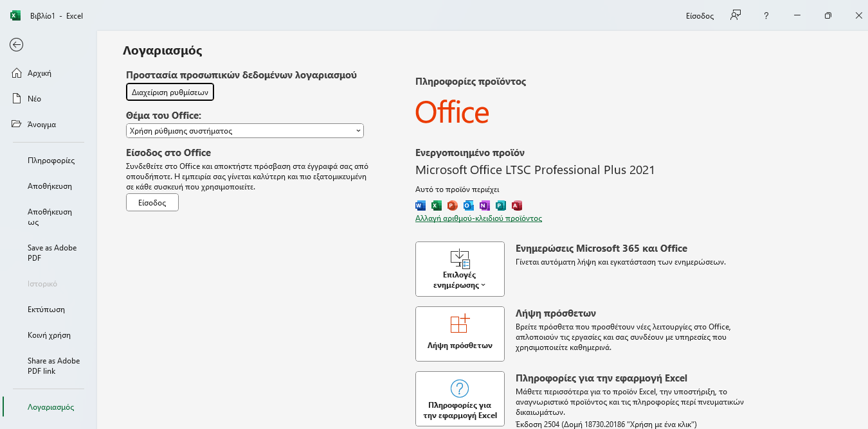Click the Είσοδος button under Office sign-in
Screen dimensions: 868x429
[152, 202]
